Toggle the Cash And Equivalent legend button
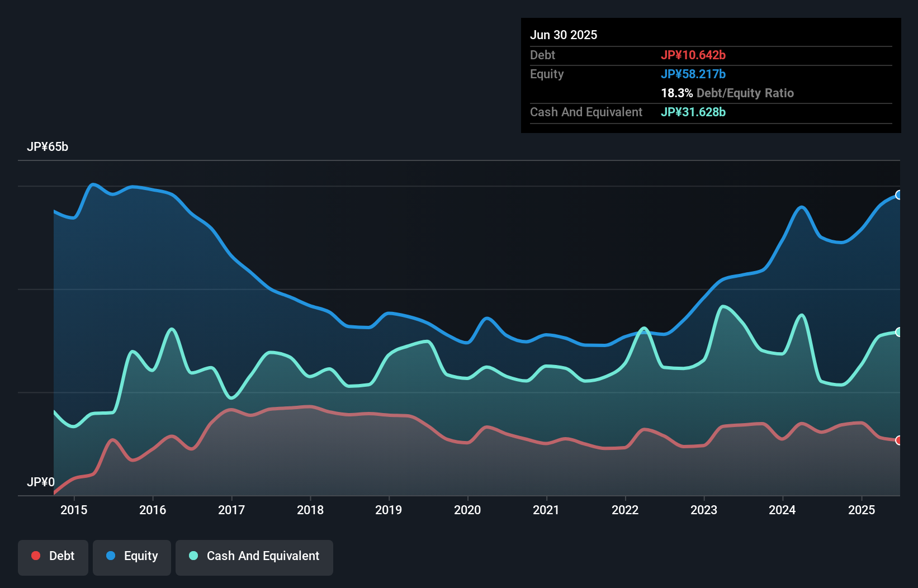918x588 pixels. (x=254, y=557)
